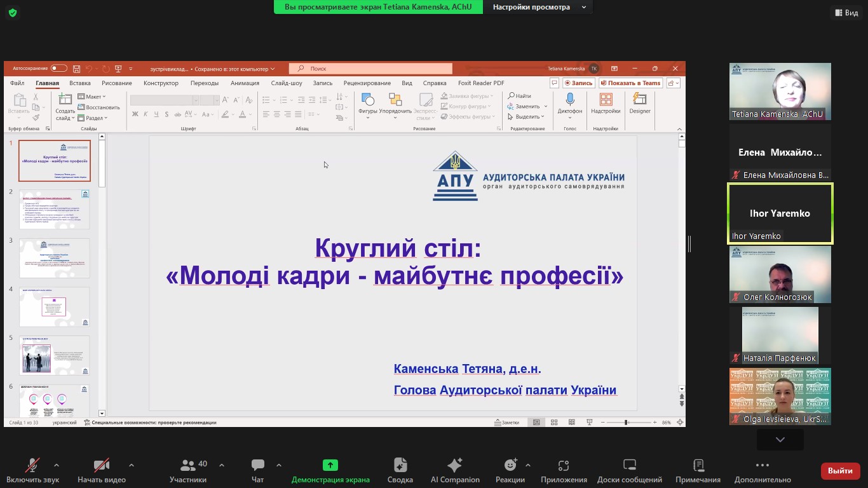Open the Designer pane
This screenshot has height=488, width=868.
tap(640, 104)
